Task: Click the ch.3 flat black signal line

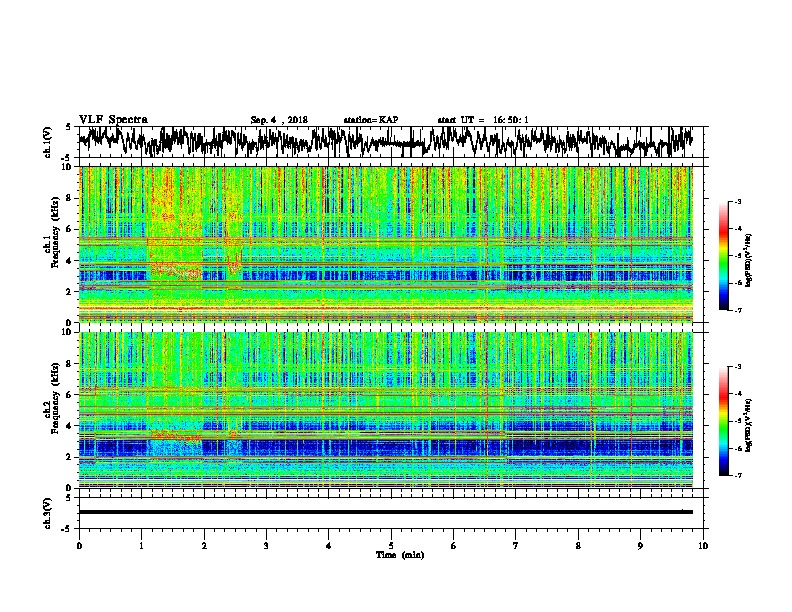Action: (x=385, y=512)
